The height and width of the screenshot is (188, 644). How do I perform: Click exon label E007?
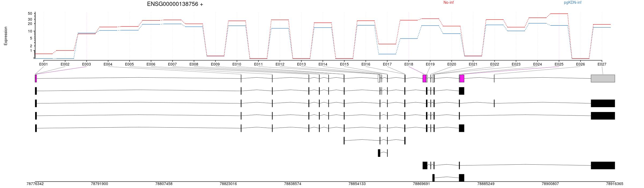click(172, 64)
